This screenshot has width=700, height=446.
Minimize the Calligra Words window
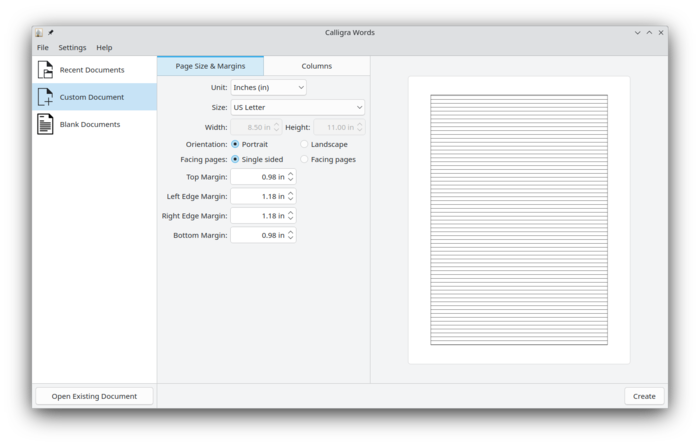(638, 33)
